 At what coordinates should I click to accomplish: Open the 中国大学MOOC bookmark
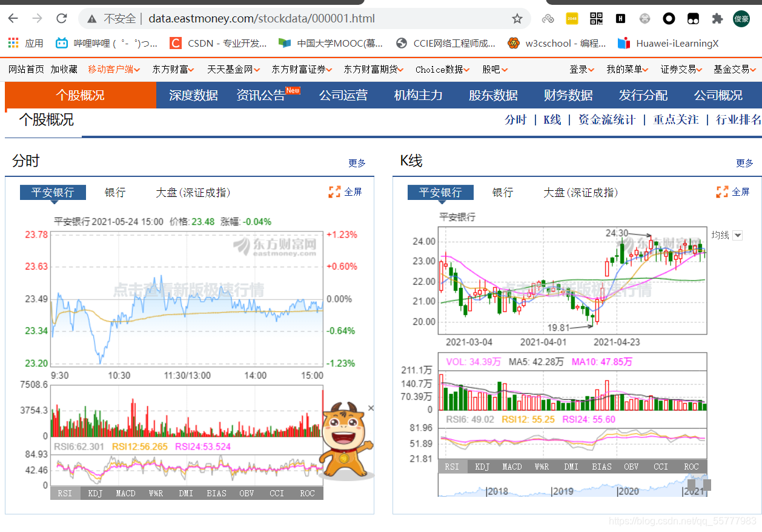click(331, 43)
